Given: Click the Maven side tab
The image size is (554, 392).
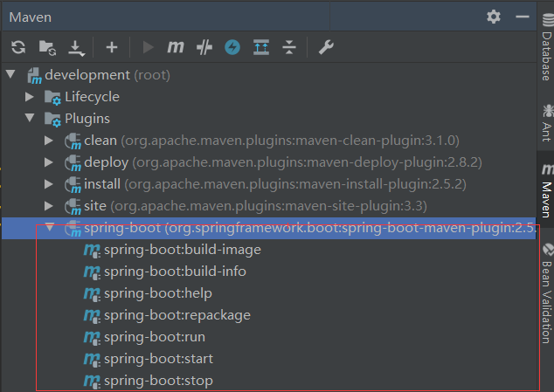Looking at the screenshot, I should click(x=546, y=190).
